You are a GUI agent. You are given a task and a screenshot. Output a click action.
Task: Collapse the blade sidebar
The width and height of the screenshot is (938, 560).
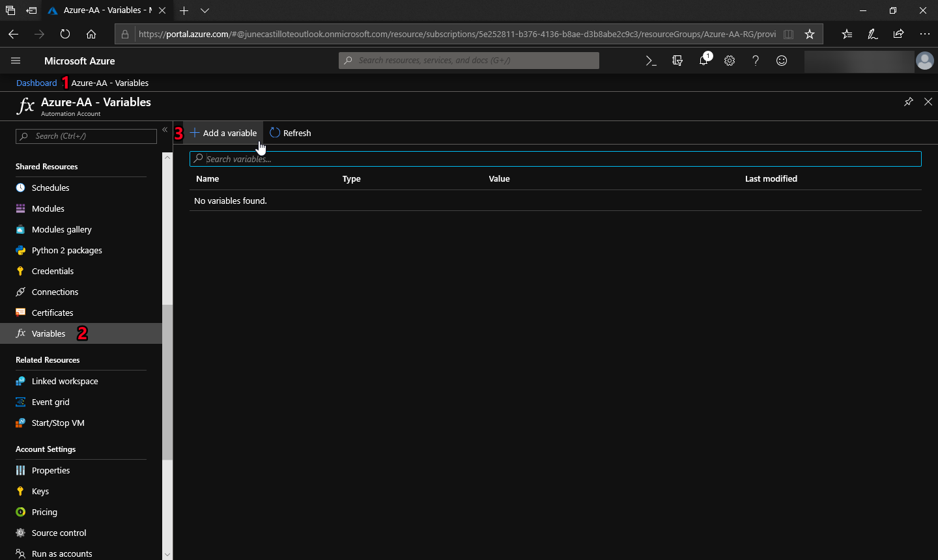[x=165, y=130]
